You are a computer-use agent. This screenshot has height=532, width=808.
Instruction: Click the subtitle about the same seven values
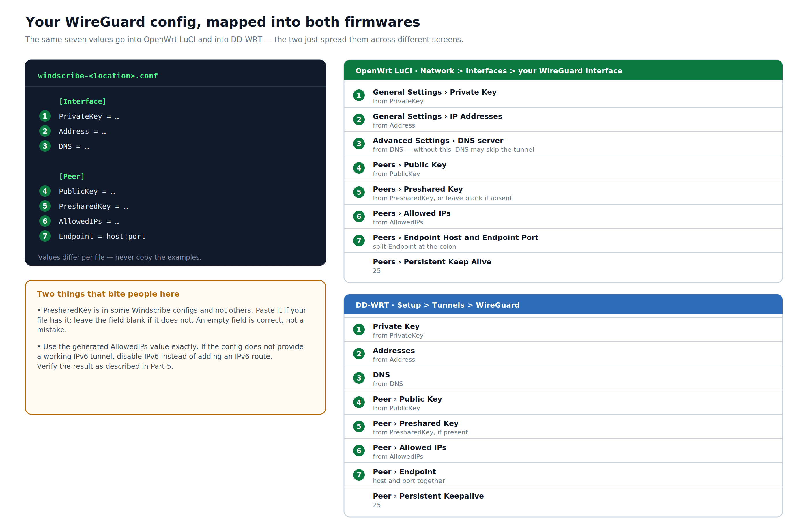pos(244,40)
